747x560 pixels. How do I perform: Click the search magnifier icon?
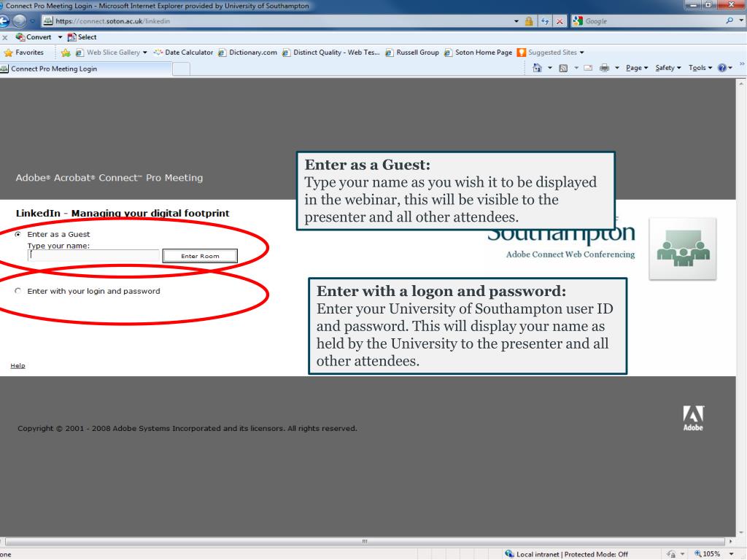(729, 20)
